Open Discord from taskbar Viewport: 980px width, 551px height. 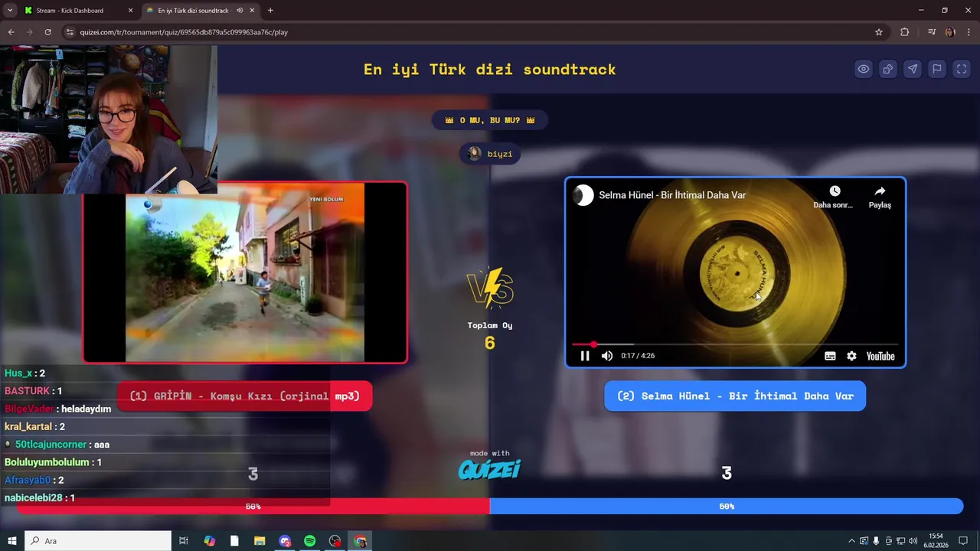pyautogui.click(x=285, y=541)
